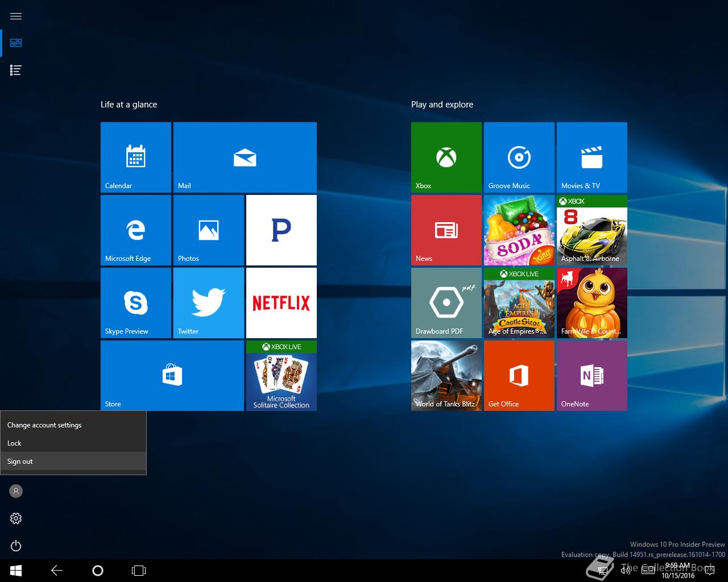Launch World of Tanks Blitz tile

tap(446, 376)
